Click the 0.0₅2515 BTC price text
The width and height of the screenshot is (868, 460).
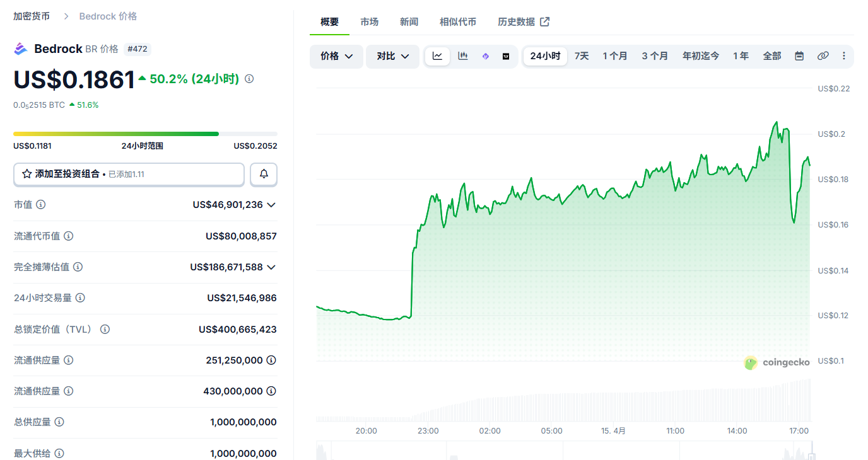pos(39,105)
